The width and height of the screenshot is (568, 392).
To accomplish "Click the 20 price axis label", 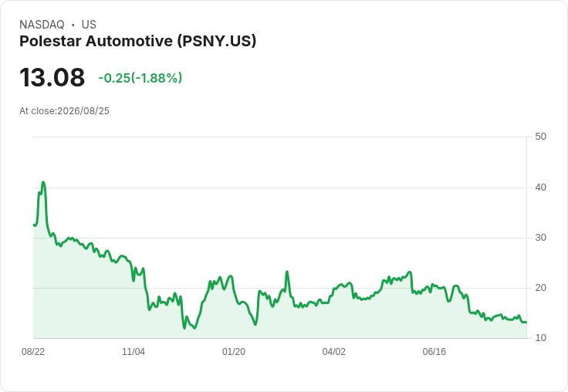I will tap(540, 288).
